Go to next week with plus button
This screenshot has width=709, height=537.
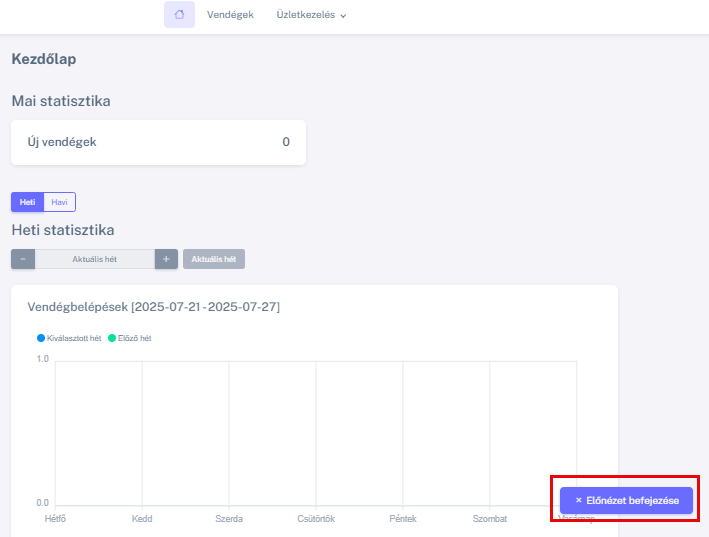pyautogui.click(x=166, y=259)
